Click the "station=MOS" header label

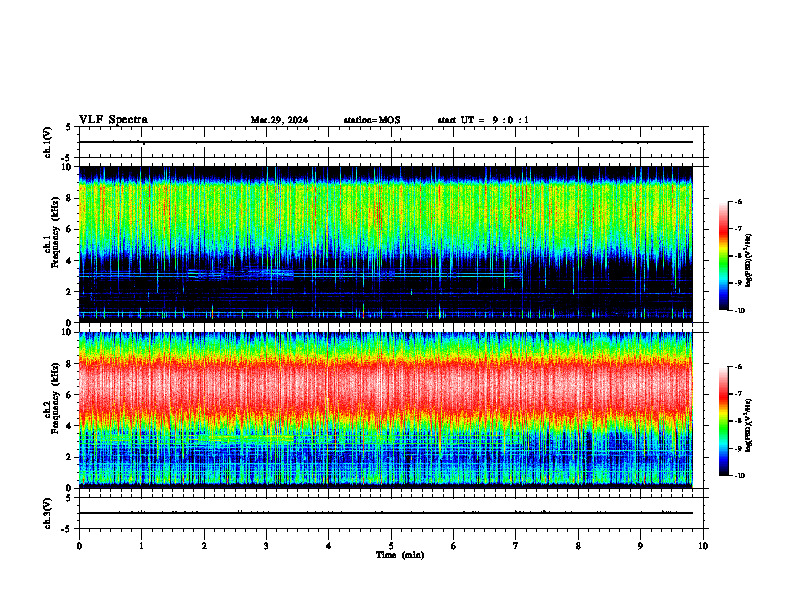click(x=372, y=120)
